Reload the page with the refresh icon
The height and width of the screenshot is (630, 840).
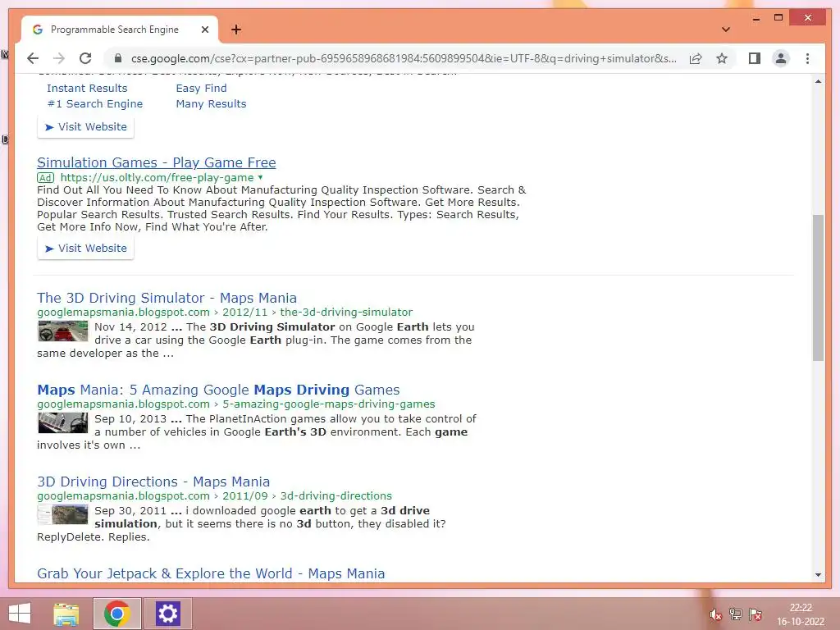(x=85, y=58)
